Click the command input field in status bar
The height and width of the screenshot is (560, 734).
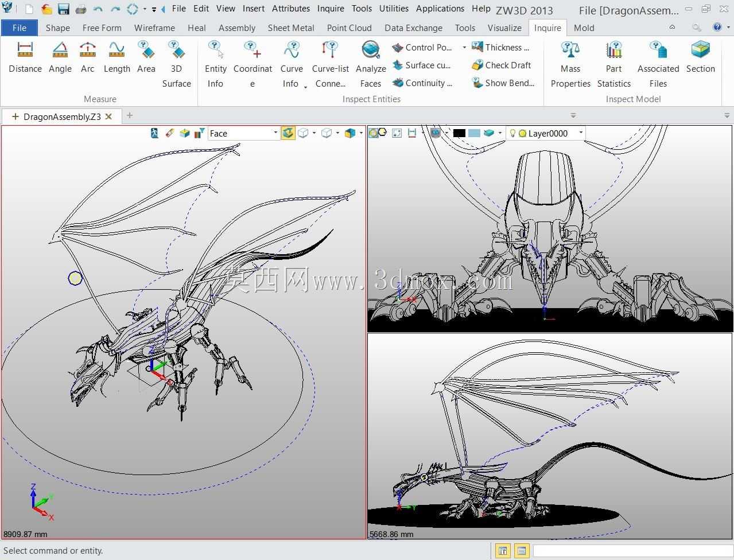coord(632,551)
